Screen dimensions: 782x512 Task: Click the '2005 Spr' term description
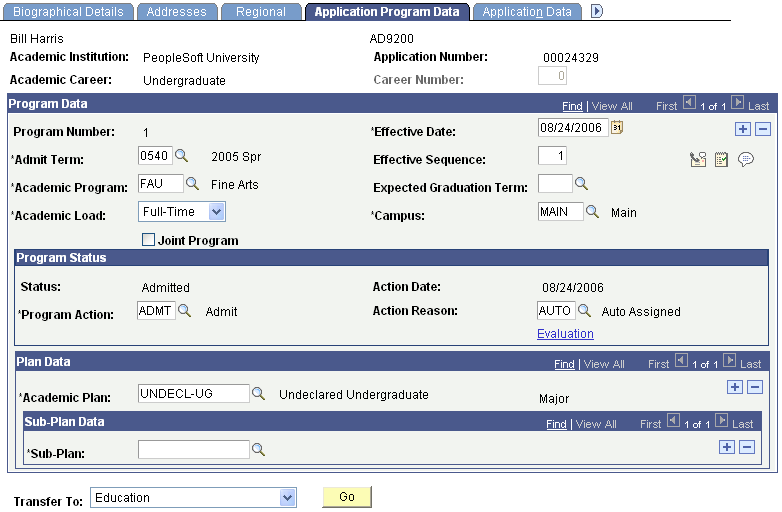(236, 157)
